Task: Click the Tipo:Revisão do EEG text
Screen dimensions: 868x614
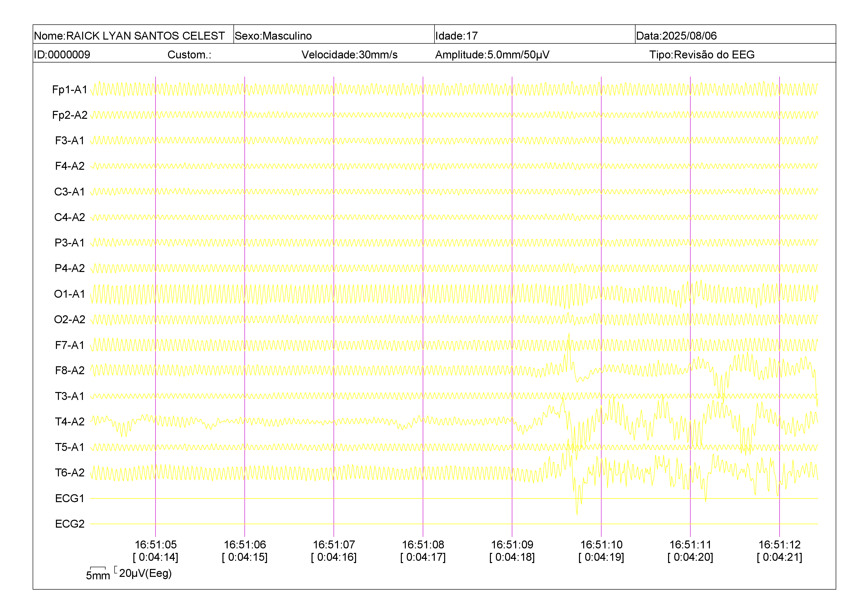Action: point(702,54)
